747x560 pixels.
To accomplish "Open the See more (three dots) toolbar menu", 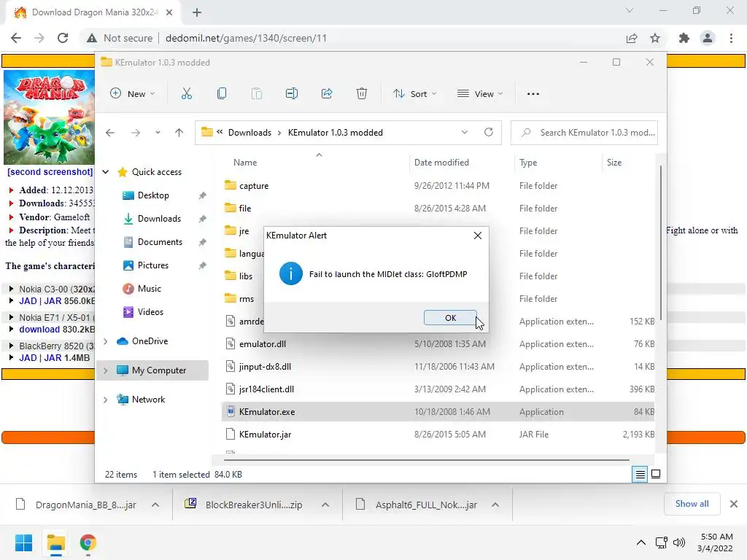I will pos(533,94).
